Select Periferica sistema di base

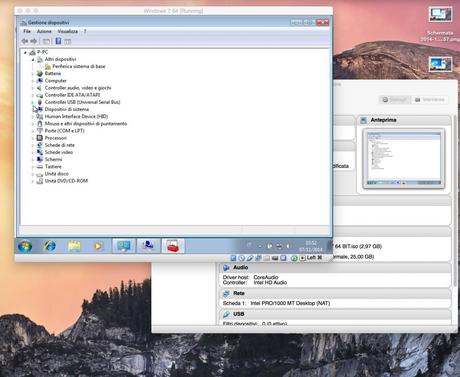pyautogui.click(x=79, y=66)
